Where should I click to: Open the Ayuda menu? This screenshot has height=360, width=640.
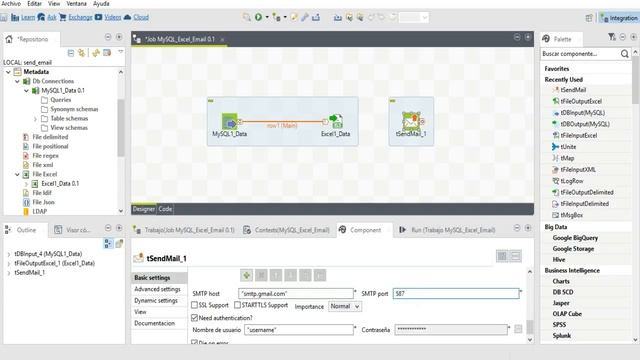pos(101,4)
